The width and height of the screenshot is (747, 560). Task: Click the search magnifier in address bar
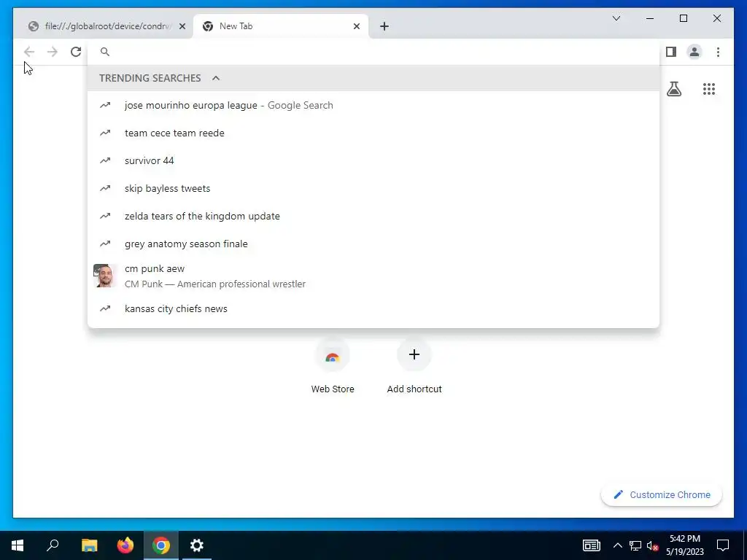[105, 52]
